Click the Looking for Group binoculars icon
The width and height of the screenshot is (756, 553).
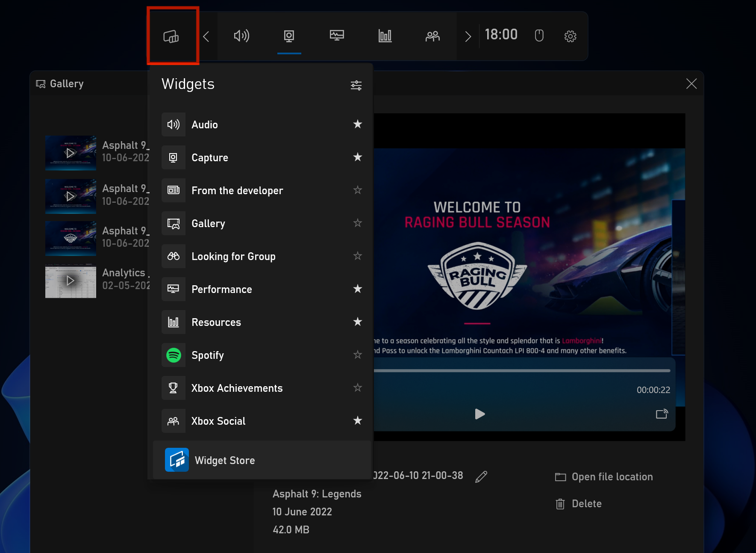[x=174, y=256]
